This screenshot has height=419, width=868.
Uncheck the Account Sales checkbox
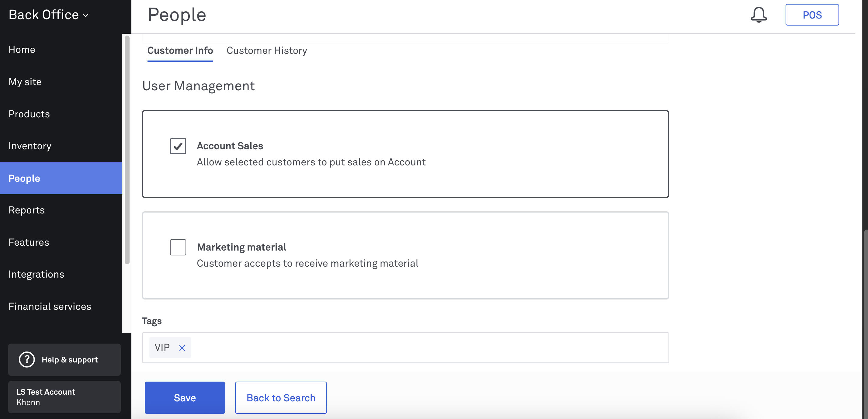point(178,146)
